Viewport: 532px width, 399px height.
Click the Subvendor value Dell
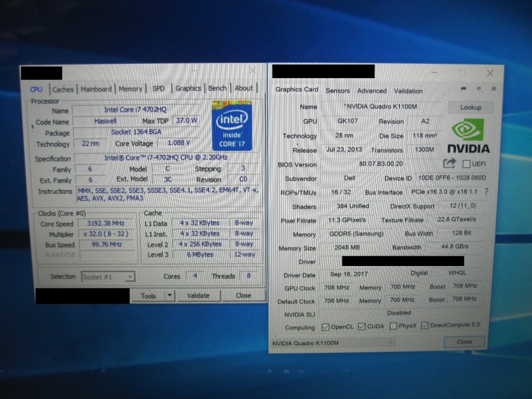point(350,178)
